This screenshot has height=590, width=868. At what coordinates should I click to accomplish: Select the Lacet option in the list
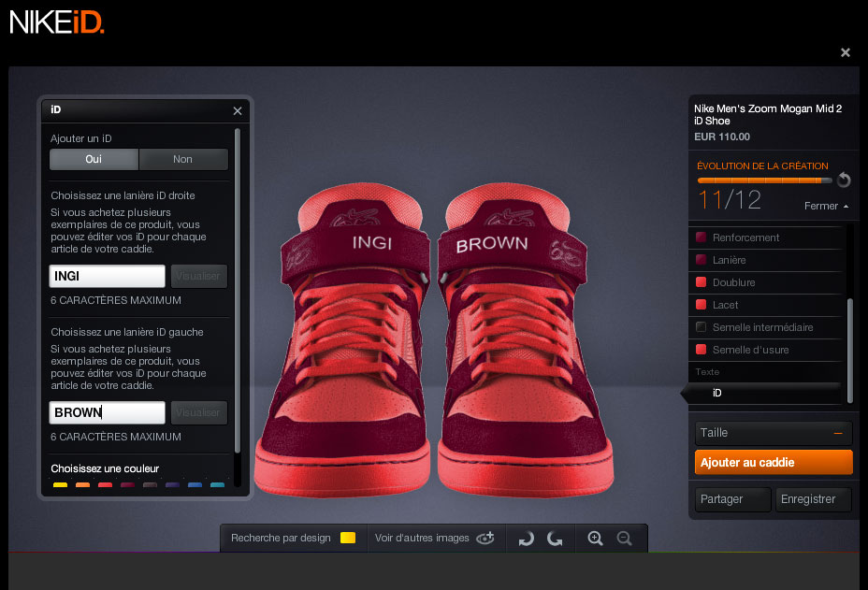725,305
